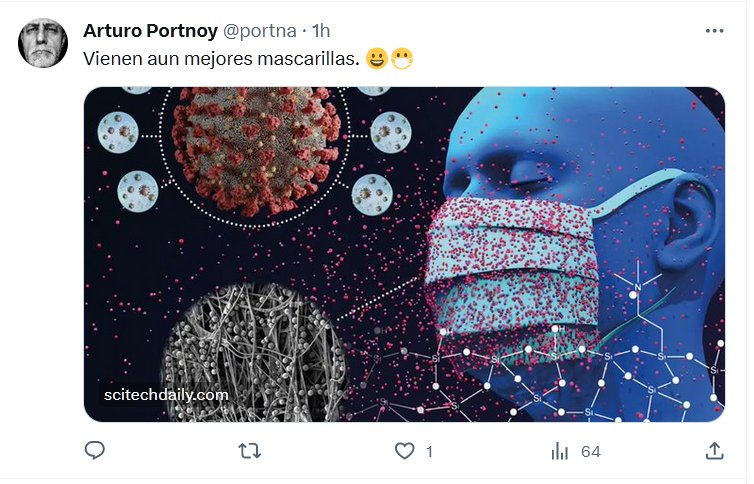Image resolution: width=754 pixels, height=484 pixels.
Task: Reply to Arturo Portnoy's post
Action: [x=95, y=452]
